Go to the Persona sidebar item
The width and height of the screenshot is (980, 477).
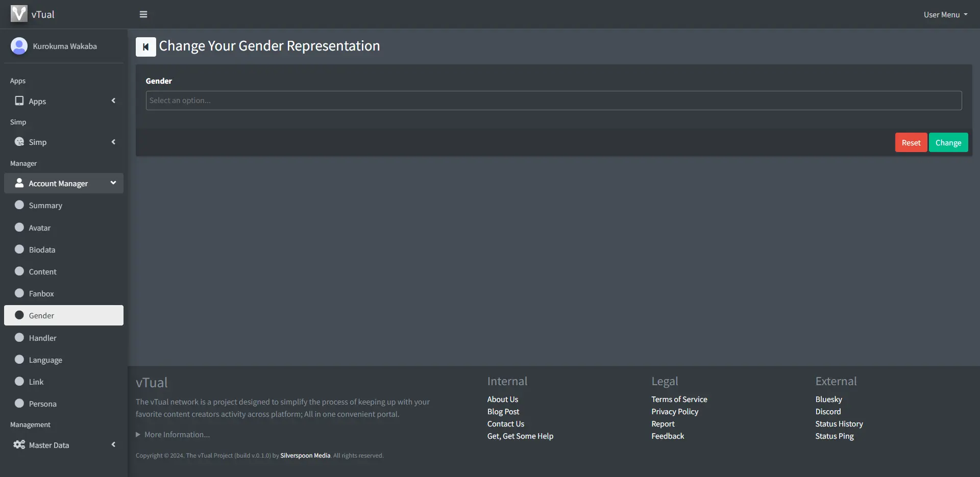(42, 404)
